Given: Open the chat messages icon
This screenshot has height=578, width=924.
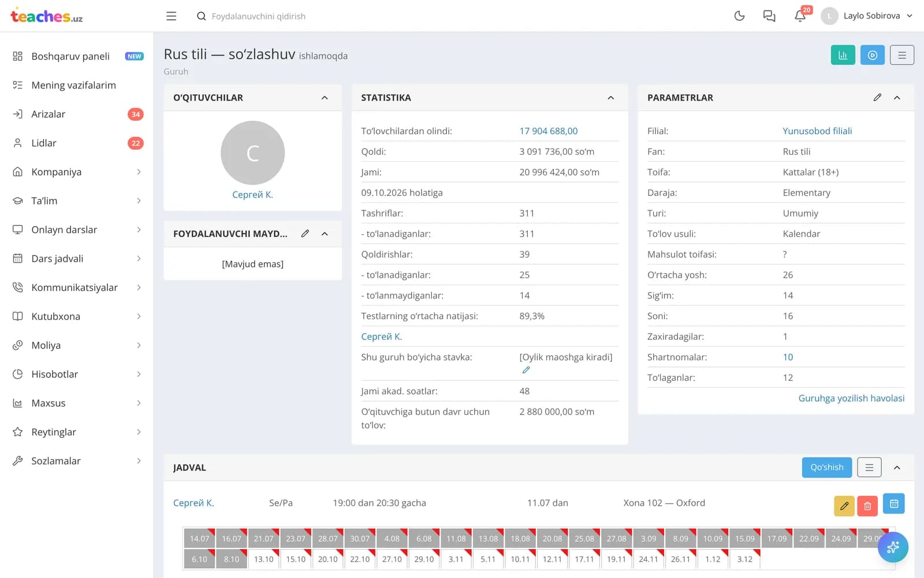Looking at the screenshot, I should tap(769, 16).
